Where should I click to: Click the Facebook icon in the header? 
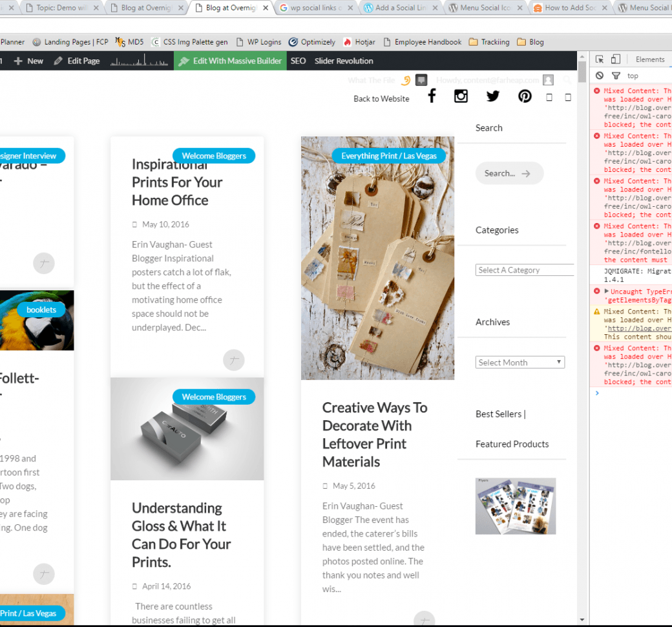(432, 96)
